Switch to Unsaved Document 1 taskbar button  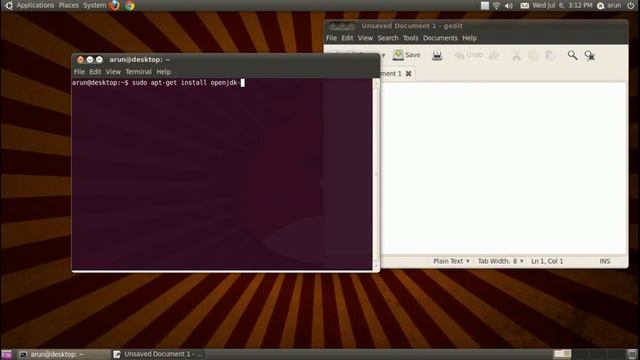pos(158,354)
